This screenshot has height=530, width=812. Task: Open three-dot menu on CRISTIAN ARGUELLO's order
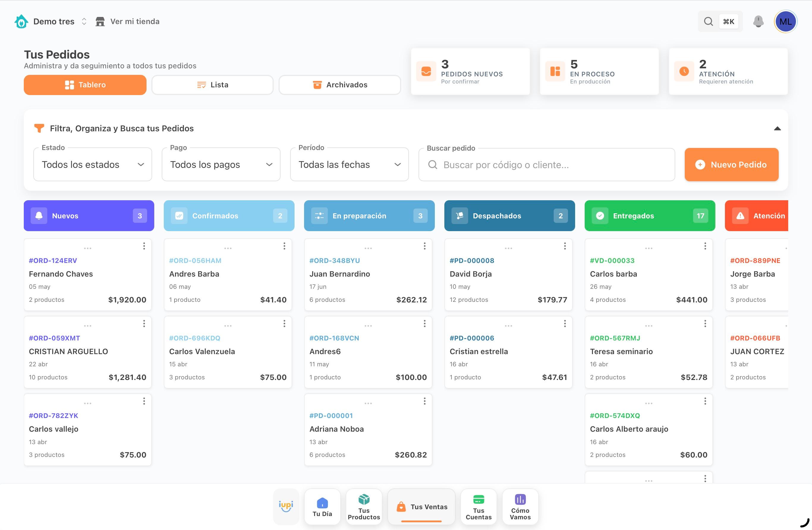pos(144,323)
